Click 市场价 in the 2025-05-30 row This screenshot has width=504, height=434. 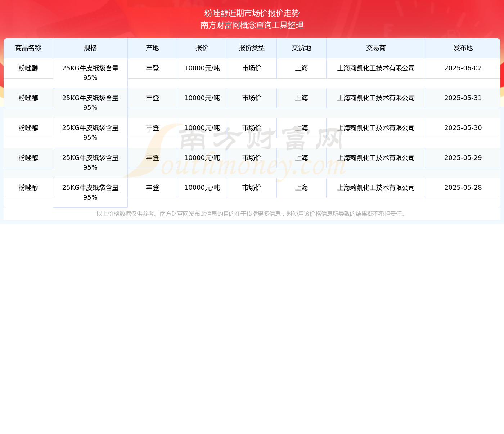(x=252, y=128)
